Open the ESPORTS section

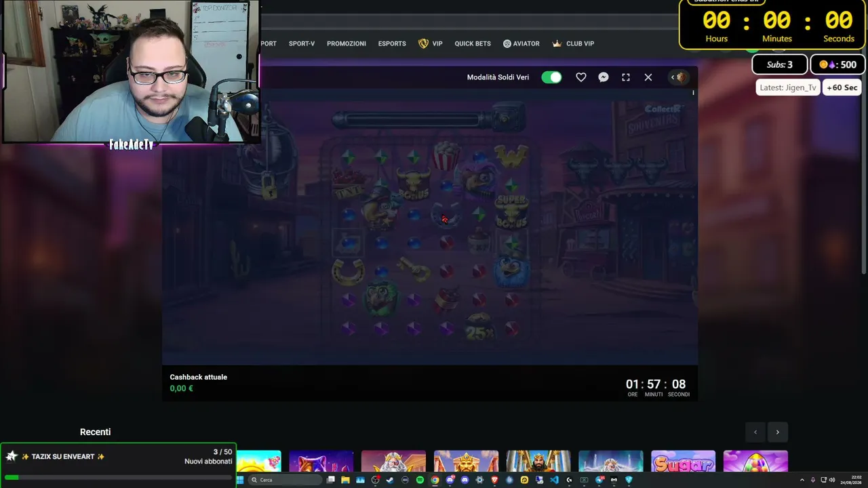[x=392, y=43]
